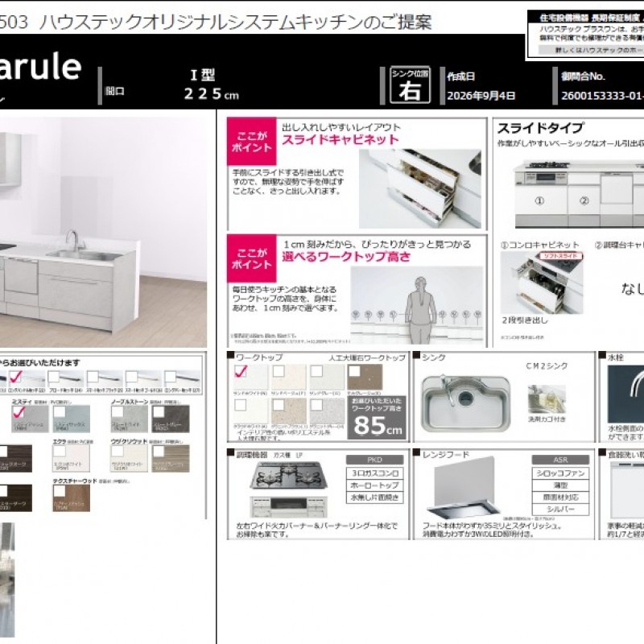Click the 3口ガスコンロ spec cell
Viewport: 644px width, 644px height.
pyautogui.click(x=375, y=473)
